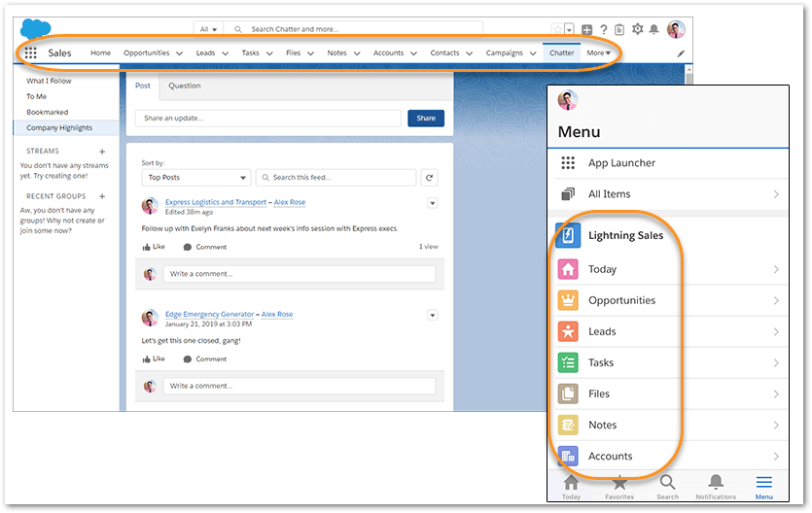Select the Question publisher tab
Image resolution: width=812 pixels, height=513 pixels.
(185, 85)
